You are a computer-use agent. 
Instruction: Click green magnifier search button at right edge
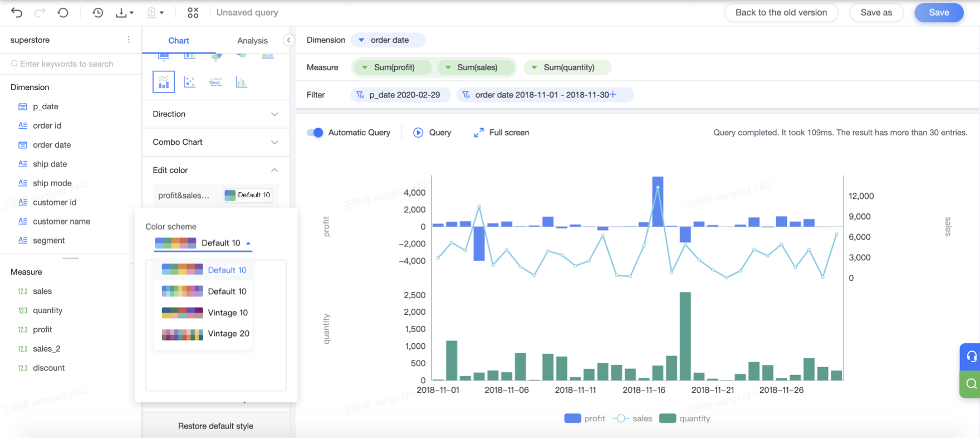tap(971, 384)
